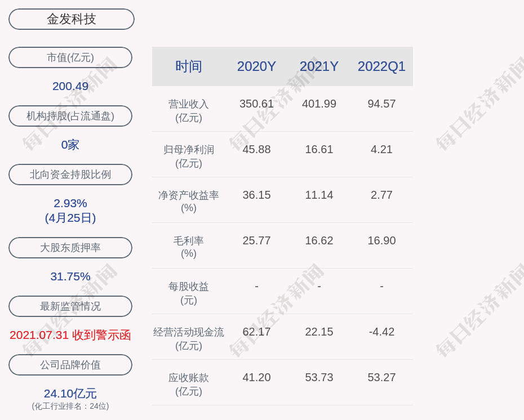
Task: Select the 2020Y column header
Action: (257, 66)
